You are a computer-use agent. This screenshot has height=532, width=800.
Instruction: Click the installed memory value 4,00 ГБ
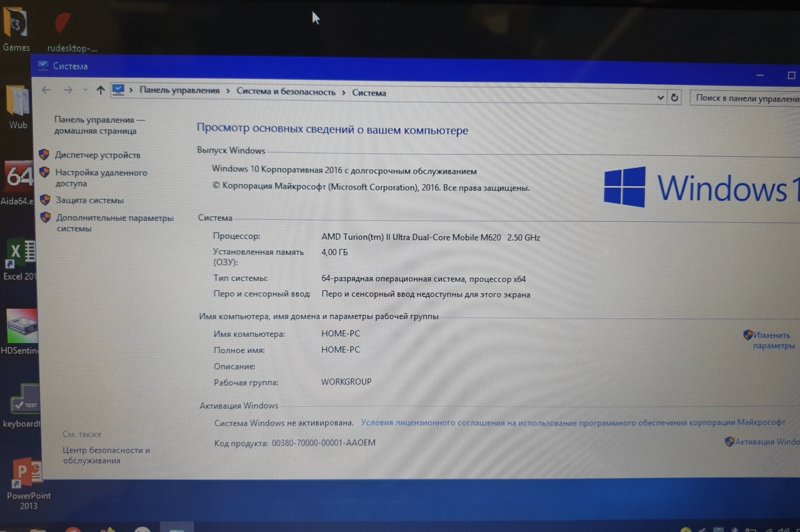pyautogui.click(x=334, y=252)
